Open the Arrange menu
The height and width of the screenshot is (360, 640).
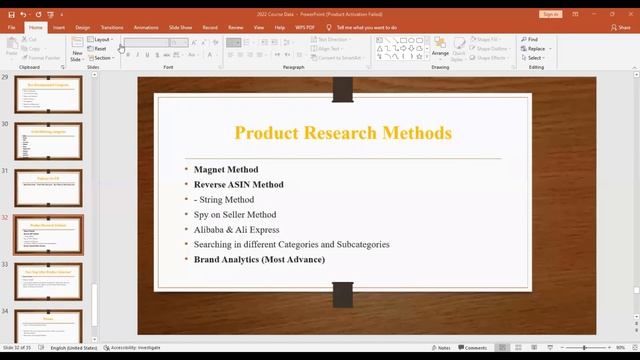tap(440, 48)
